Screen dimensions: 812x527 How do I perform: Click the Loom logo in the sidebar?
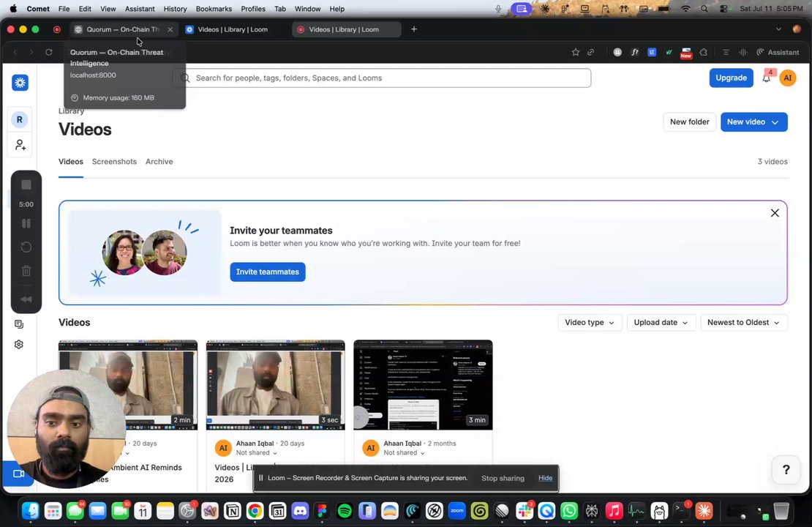tap(20, 83)
